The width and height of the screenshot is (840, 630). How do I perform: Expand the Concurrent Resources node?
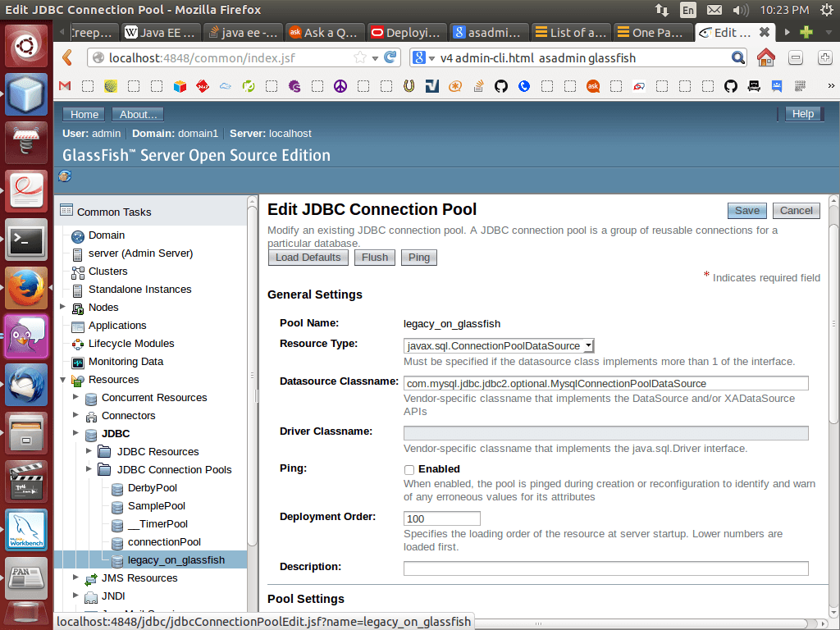coord(75,398)
